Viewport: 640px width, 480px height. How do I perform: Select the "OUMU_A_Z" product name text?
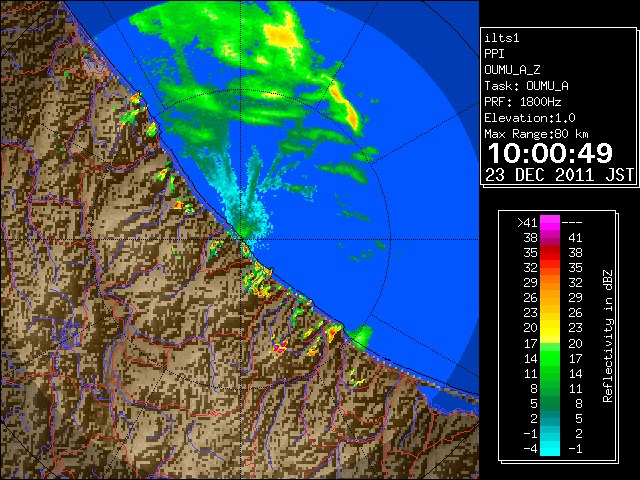coord(512,70)
